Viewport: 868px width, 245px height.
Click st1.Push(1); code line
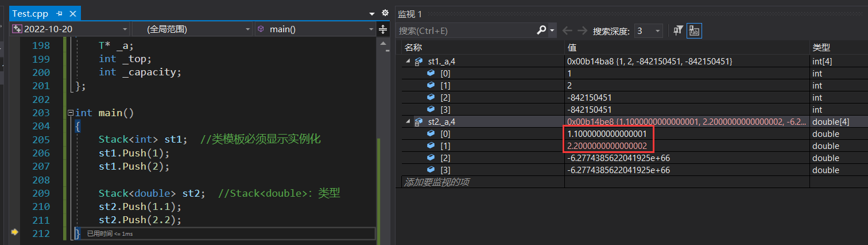(134, 152)
